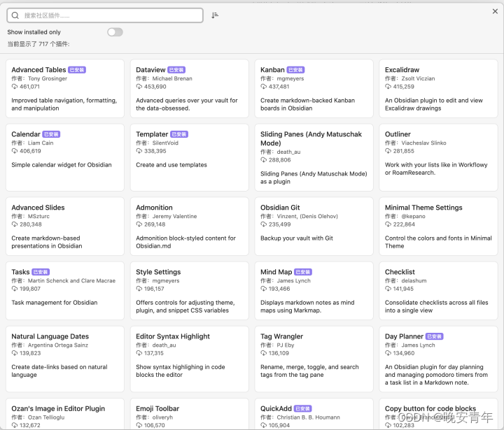This screenshot has width=504, height=430.
Task: Open Sliding Panes (Andy Matuschak Mode) title
Action: coord(311,138)
